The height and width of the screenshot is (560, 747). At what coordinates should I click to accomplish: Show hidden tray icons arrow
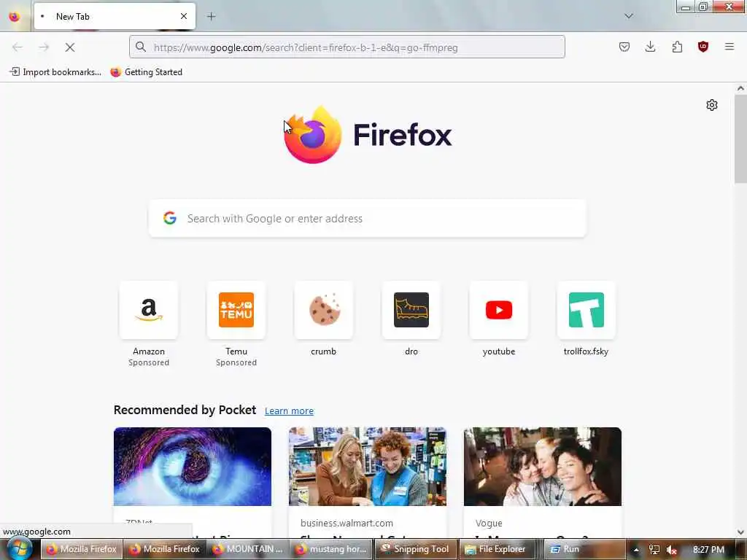[x=636, y=550]
